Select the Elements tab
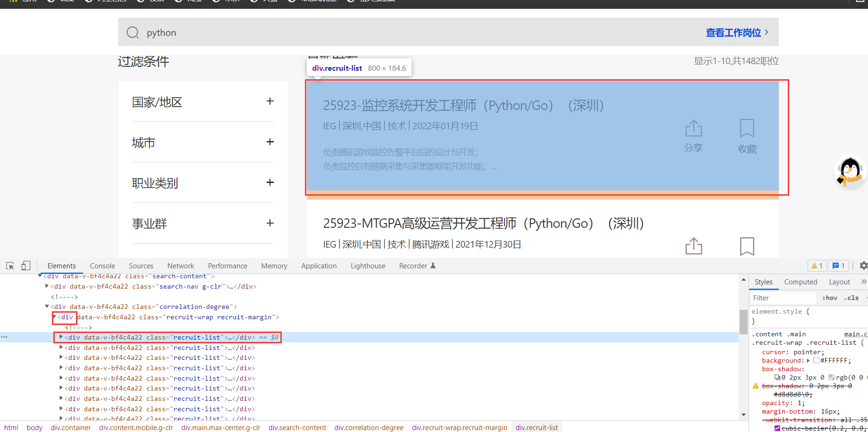The image size is (868, 432). [62, 266]
